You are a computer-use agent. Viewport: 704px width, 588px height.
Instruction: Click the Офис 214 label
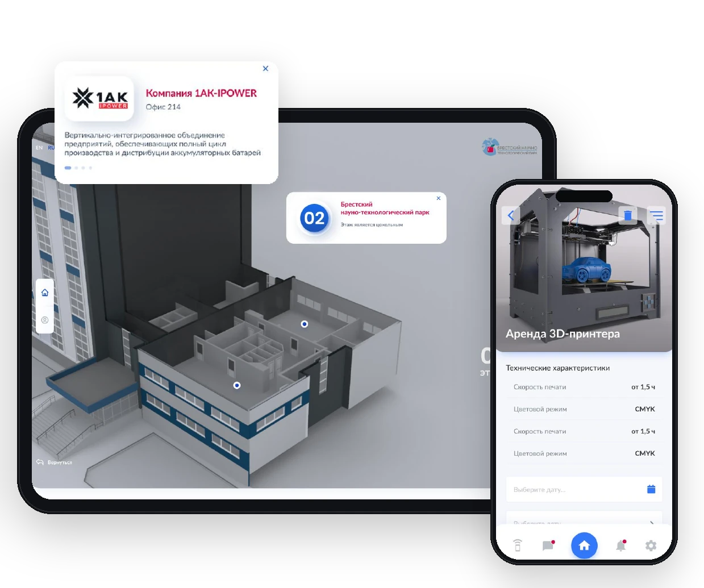tap(163, 107)
